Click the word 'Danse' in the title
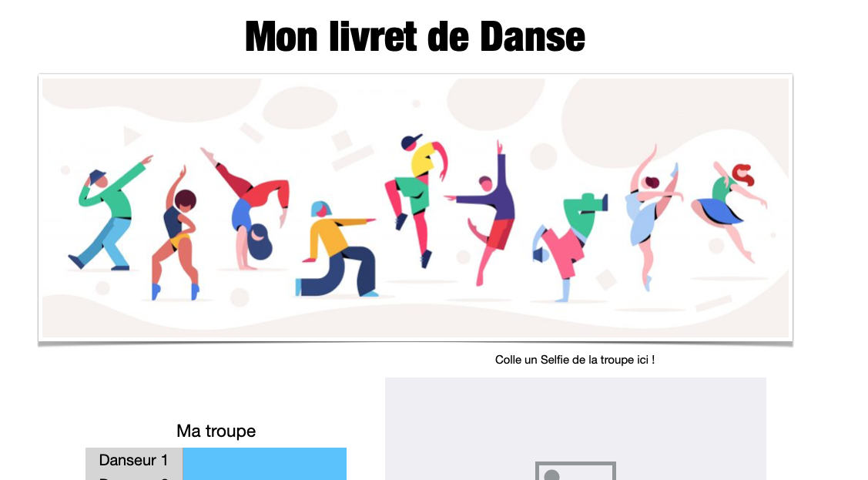This screenshot has height=480, width=868. [532, 37]
